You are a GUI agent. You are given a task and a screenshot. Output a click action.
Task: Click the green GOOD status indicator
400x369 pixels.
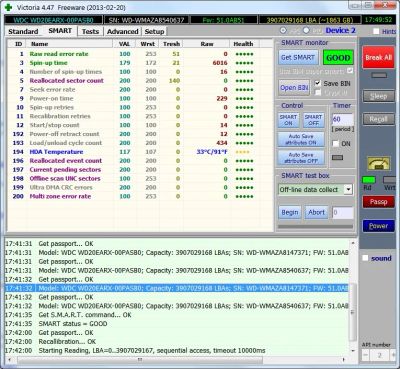338,58
